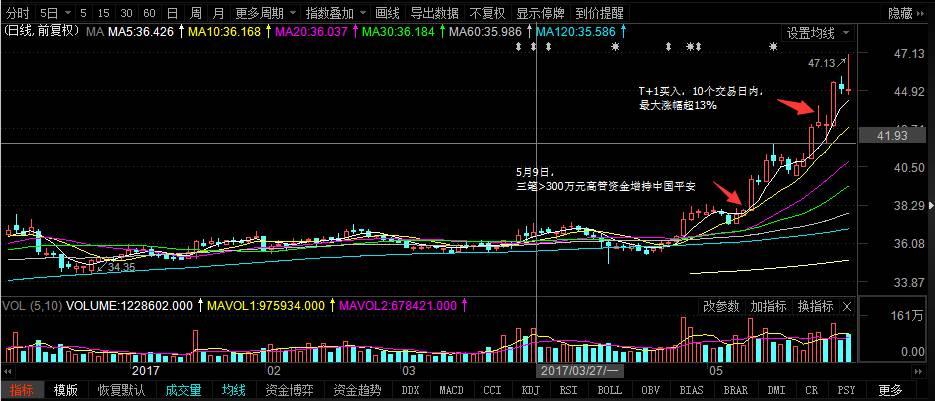Viewport: 935px width, 401px height.
Task: Click 恢复默认 restore defaults
Action: pos(122,390)
